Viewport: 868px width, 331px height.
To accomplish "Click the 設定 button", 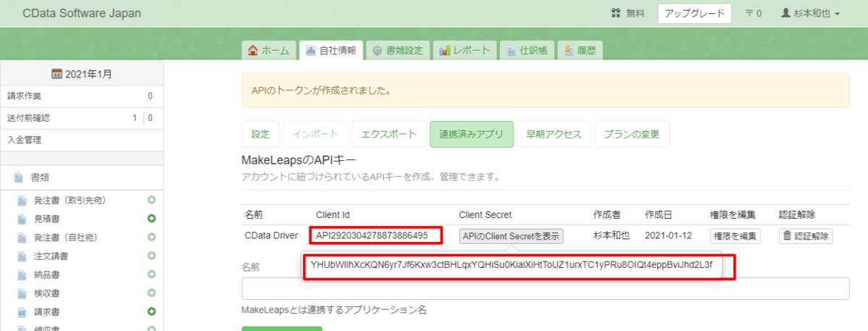I will click(260, 134).
